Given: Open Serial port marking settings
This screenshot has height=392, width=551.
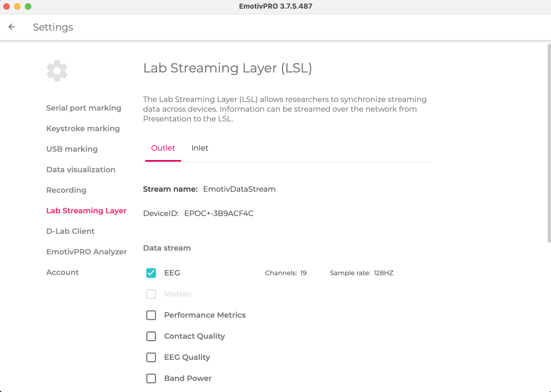Looking at the screenshot, I should (84, 108).
